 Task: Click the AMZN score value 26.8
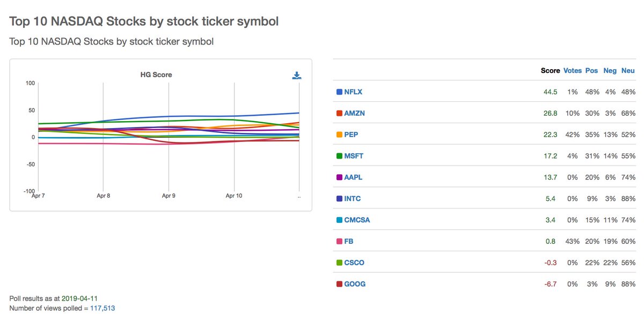click(551, 114)
